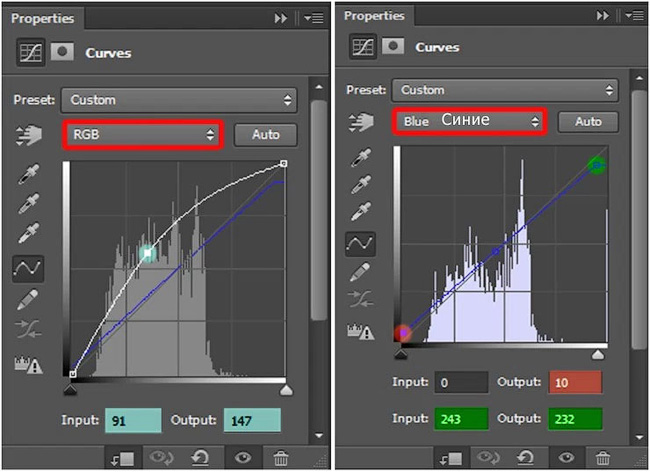Select the Properties tab in right panel
The height and width of the screenshot is (472, 650).
374,15
